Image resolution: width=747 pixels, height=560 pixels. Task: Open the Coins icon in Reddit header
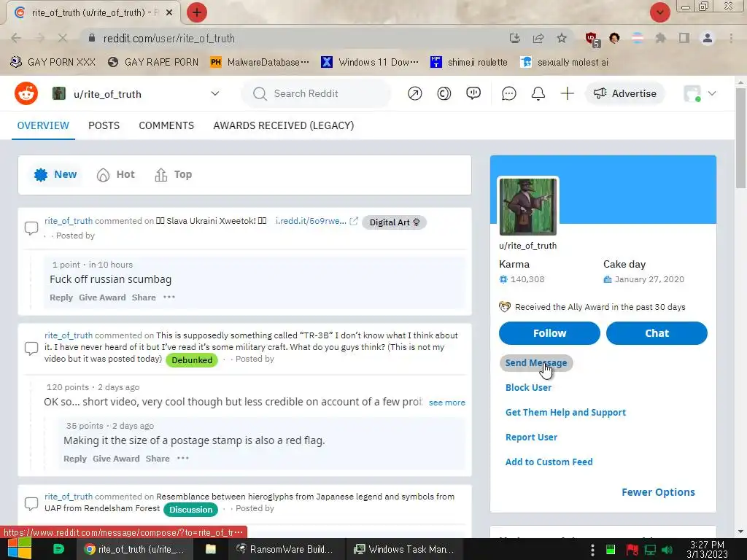[x=444, y=94]
